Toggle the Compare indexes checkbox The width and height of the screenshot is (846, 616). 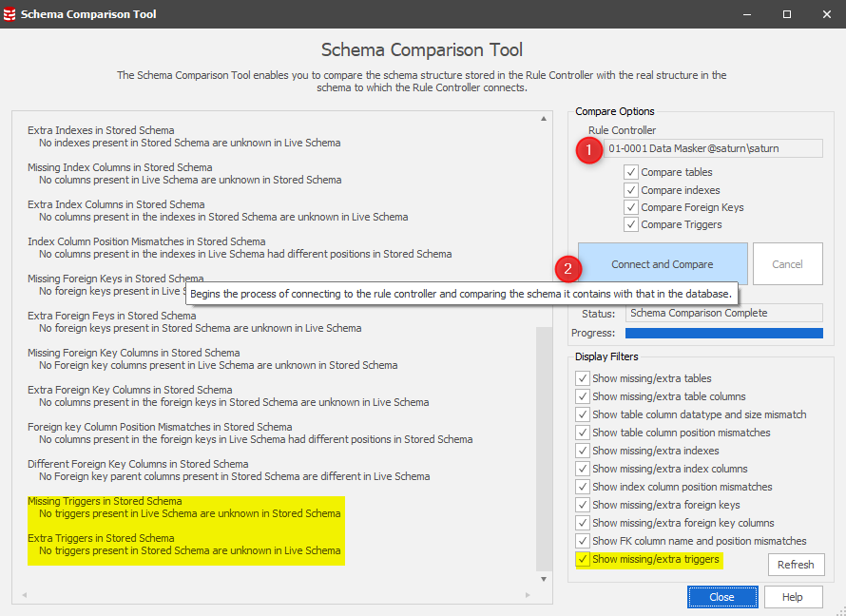pos(631,190)
